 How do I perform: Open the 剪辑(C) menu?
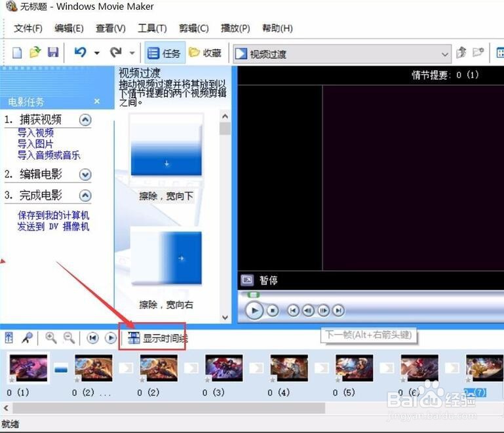point(194,28)
